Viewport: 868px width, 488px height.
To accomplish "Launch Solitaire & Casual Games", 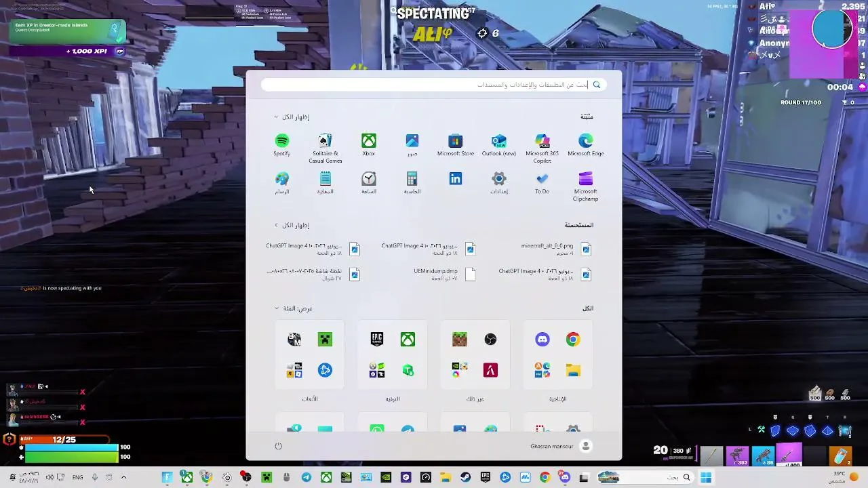I will 325,148.
